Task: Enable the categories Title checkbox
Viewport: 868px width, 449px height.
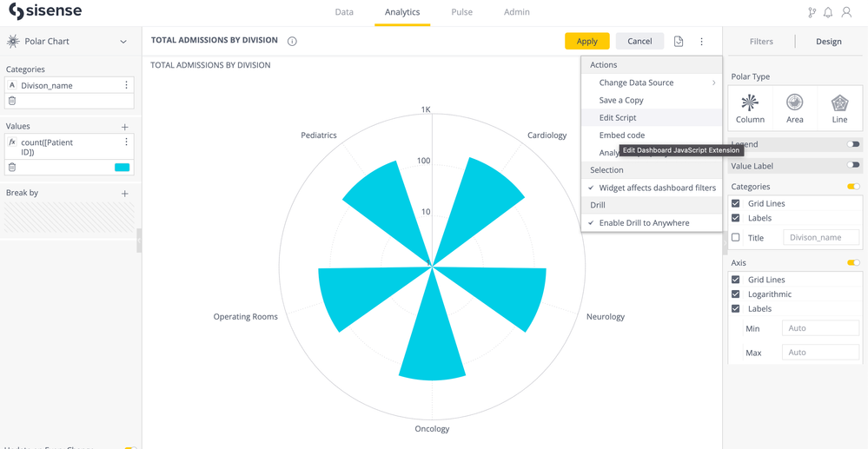Action: [x=736, y=237]
